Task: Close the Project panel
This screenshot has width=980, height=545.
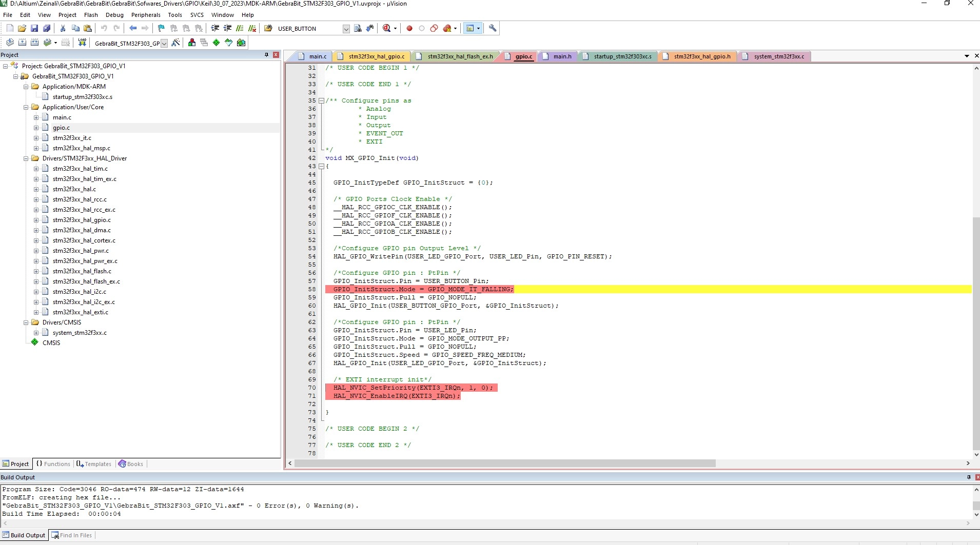Action: tap(276, 55)
